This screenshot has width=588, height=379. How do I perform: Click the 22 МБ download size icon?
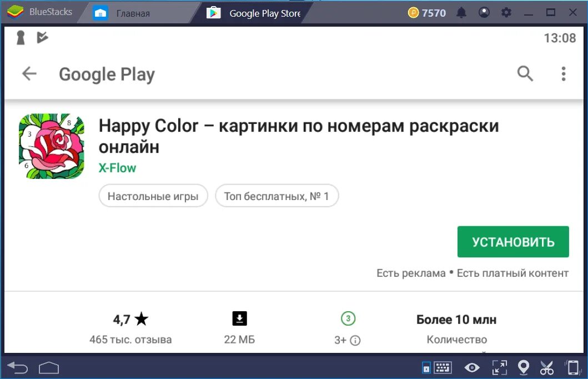[240, 318]
